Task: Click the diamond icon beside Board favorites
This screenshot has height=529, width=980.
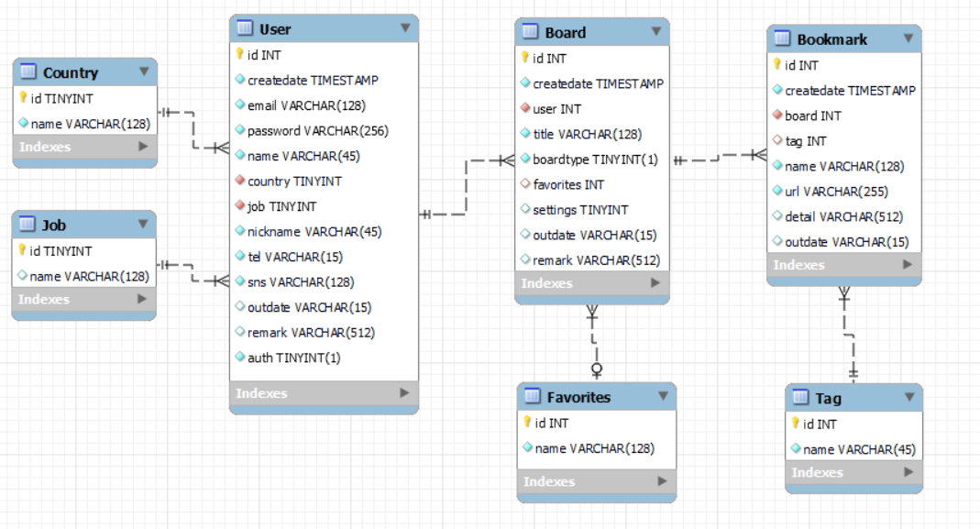Action: point(525,183)
